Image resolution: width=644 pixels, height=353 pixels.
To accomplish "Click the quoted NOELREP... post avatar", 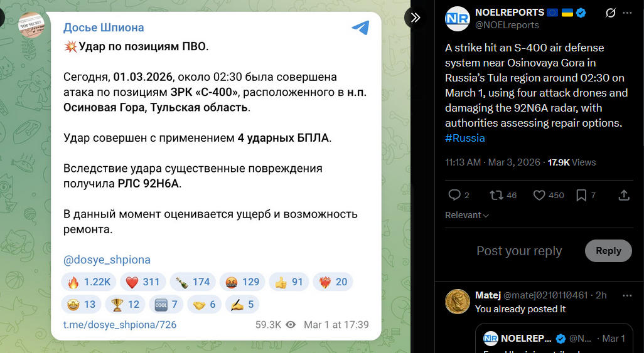I will coord(490,338).
